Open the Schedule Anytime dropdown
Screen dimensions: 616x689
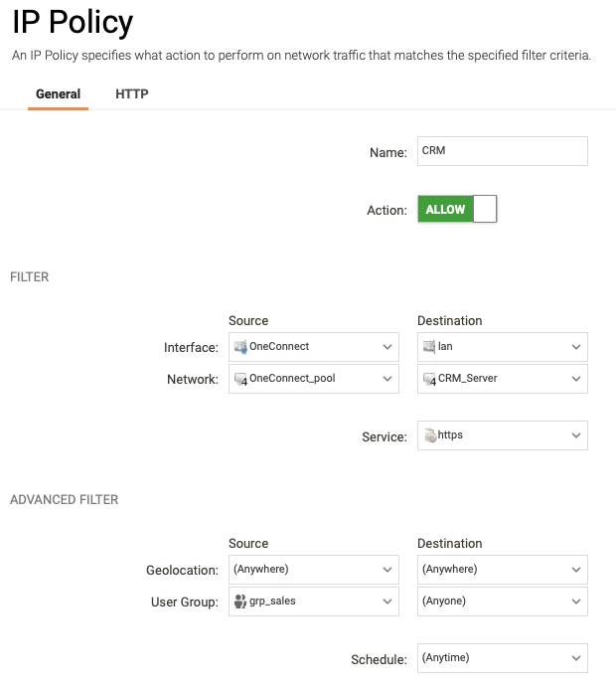[x=503, y=658]
